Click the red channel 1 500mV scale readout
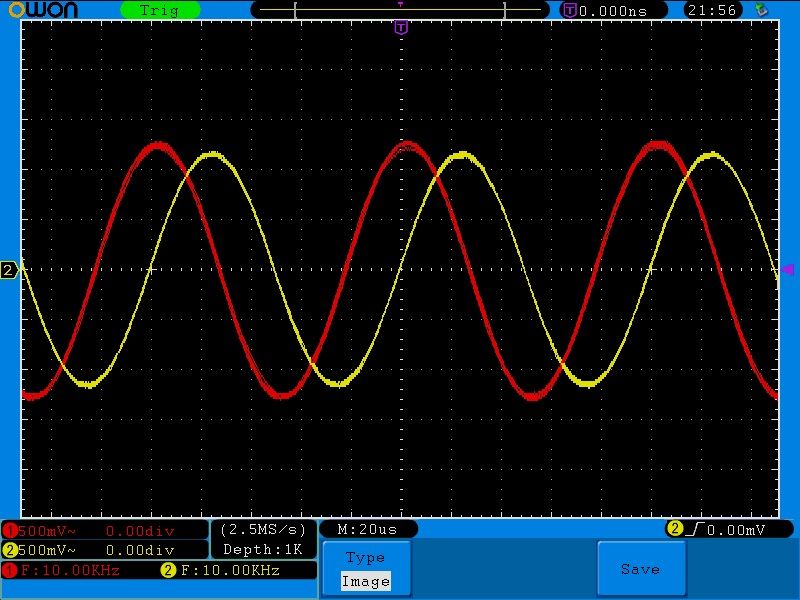 40,530
